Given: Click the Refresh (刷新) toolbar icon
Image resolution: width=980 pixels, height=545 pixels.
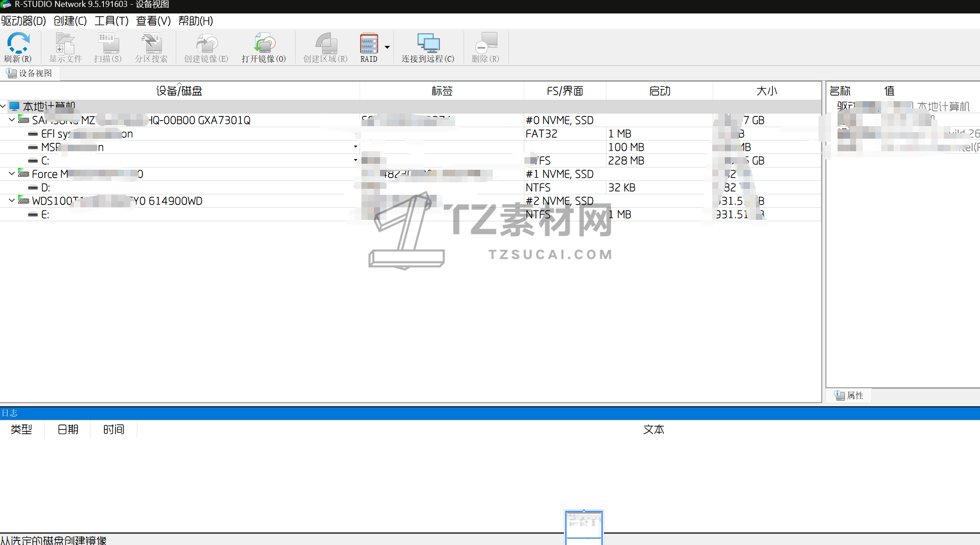Looking at the screenshot, I should [18, 43].
